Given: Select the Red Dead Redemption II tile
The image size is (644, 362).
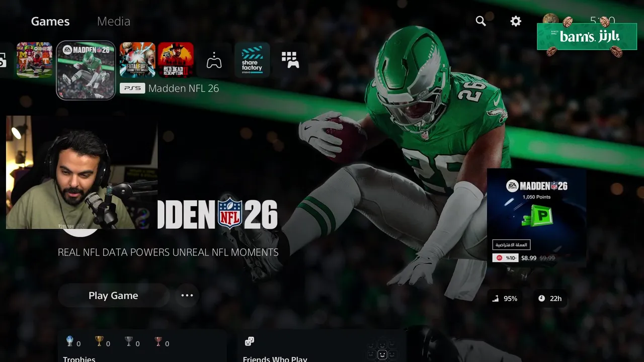Looking at the screenshot, I should coord(176,60).
